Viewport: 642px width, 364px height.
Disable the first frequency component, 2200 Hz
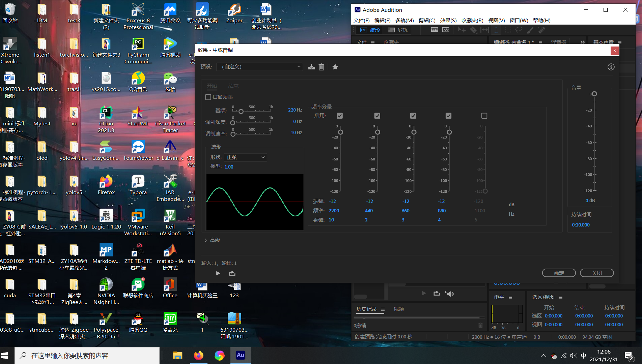340,116
